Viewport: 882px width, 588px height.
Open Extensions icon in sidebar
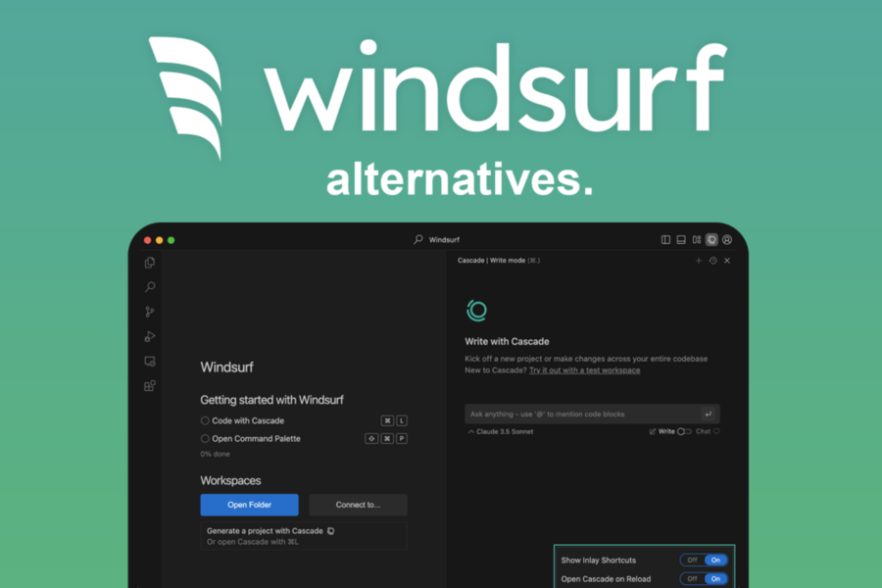pyautogui.click(x=150, y=386)
